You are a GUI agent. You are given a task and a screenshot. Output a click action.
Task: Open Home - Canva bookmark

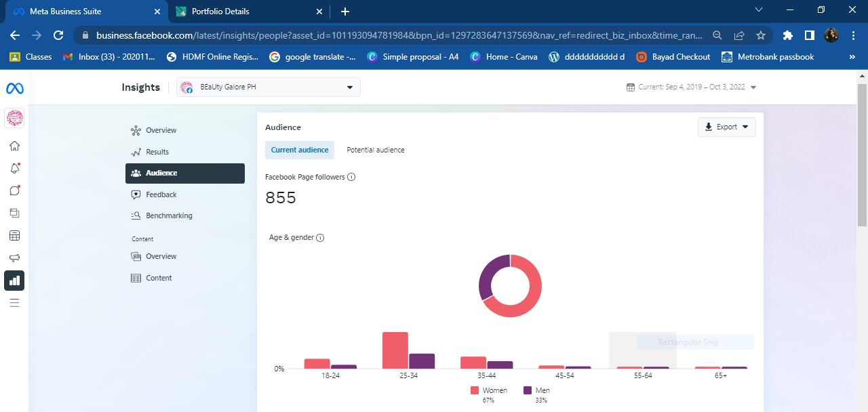pos(504,57)
